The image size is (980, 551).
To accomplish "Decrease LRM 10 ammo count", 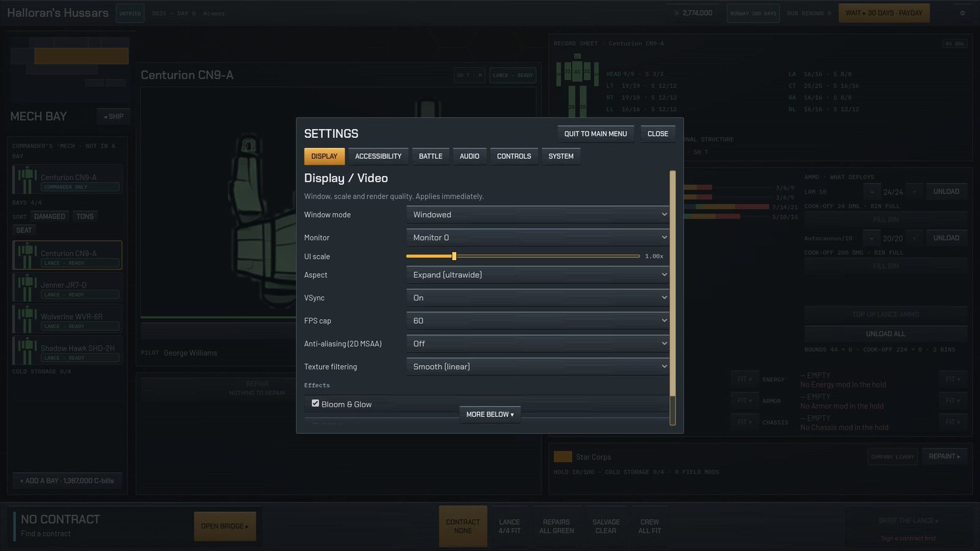I will (872, 192).
